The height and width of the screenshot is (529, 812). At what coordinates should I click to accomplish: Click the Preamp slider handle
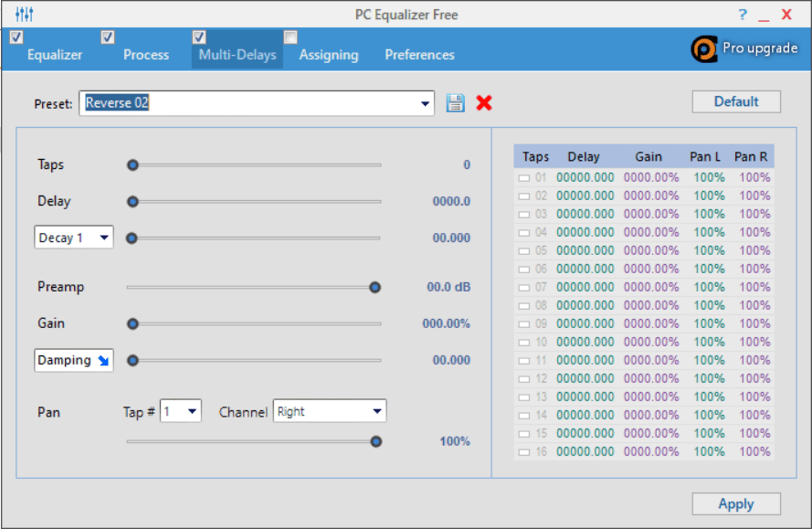click(374, 287)
